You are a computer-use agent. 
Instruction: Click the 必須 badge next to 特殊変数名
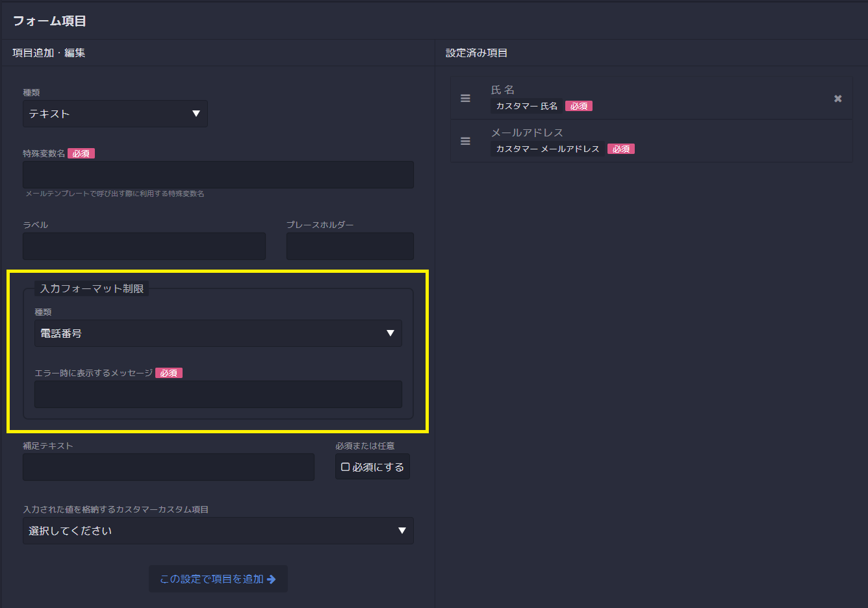coord(81,153)
